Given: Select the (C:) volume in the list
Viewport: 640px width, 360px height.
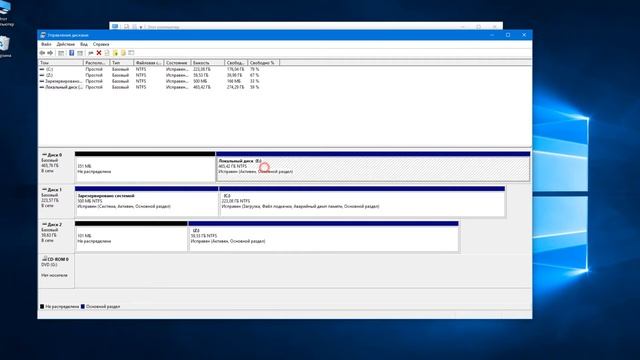Looking at the screenshot, I should [49, 69].
